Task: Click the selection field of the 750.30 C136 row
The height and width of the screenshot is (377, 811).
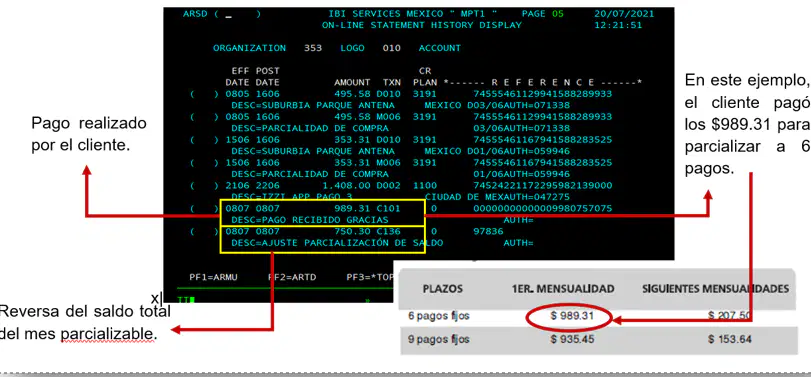Action: pos(204,231)
